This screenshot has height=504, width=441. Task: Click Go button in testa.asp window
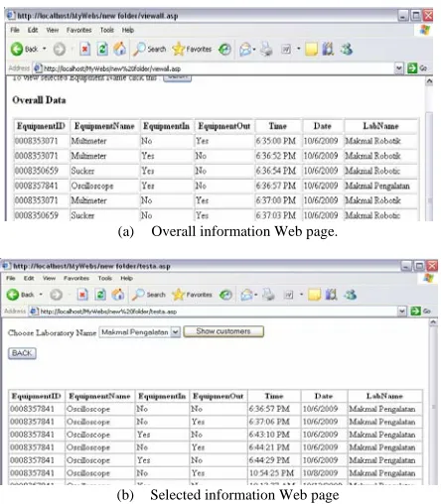click(x=420, y=312)
